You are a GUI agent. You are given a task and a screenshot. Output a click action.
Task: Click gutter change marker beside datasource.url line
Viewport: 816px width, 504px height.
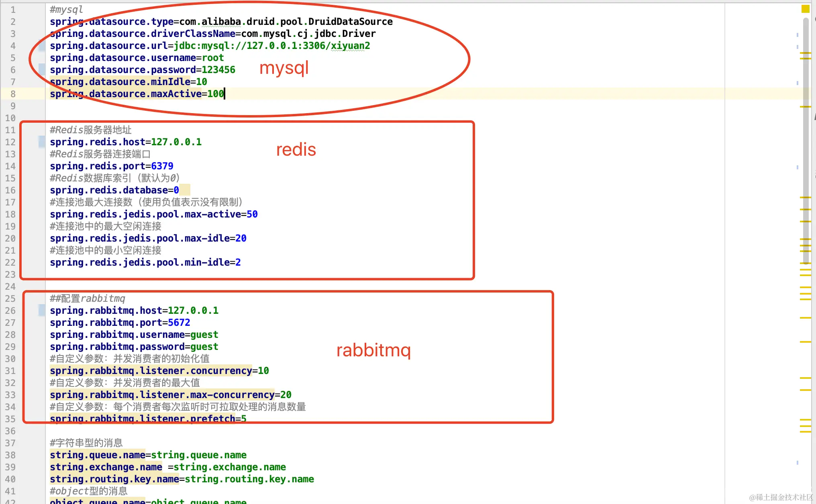click(42, 46)
